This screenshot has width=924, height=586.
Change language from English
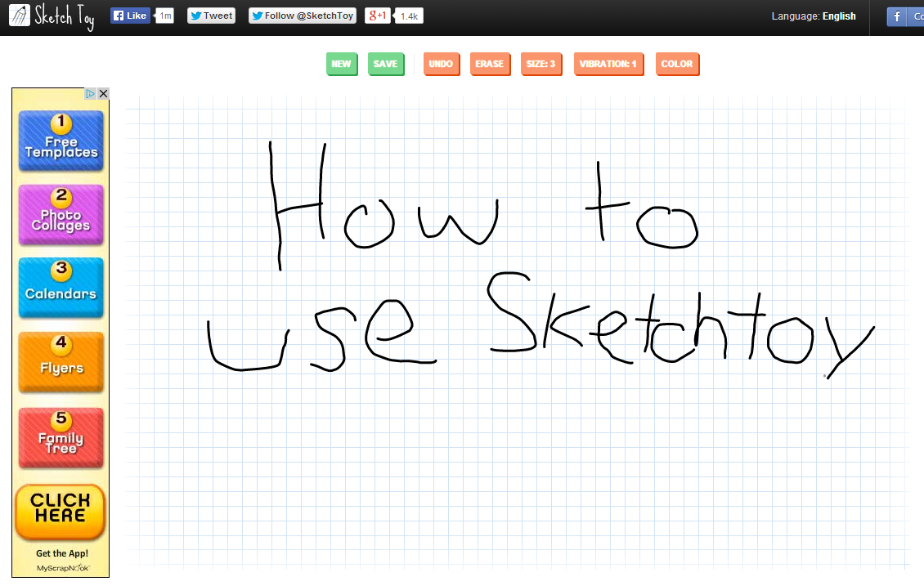coord(839,16)
